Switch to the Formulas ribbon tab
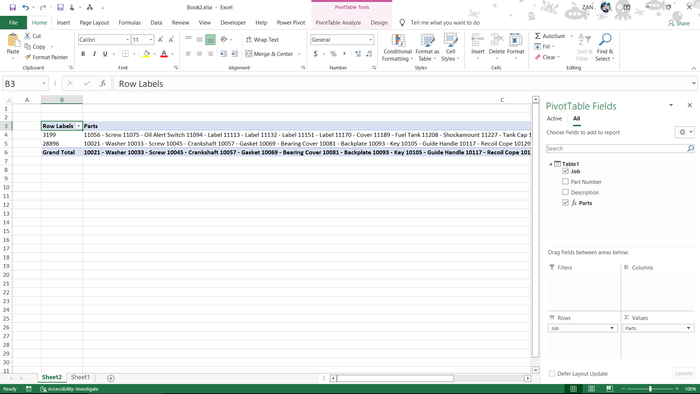Viewport: 700px width, 394px height. point(129,23)
